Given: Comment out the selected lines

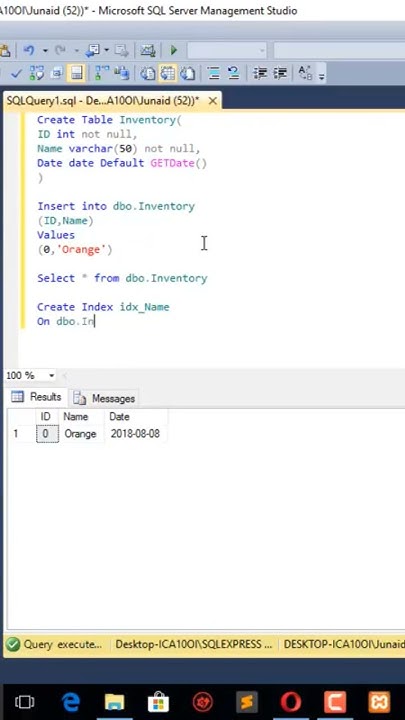Looking at the screenshot, I should [x=214, y=73].
